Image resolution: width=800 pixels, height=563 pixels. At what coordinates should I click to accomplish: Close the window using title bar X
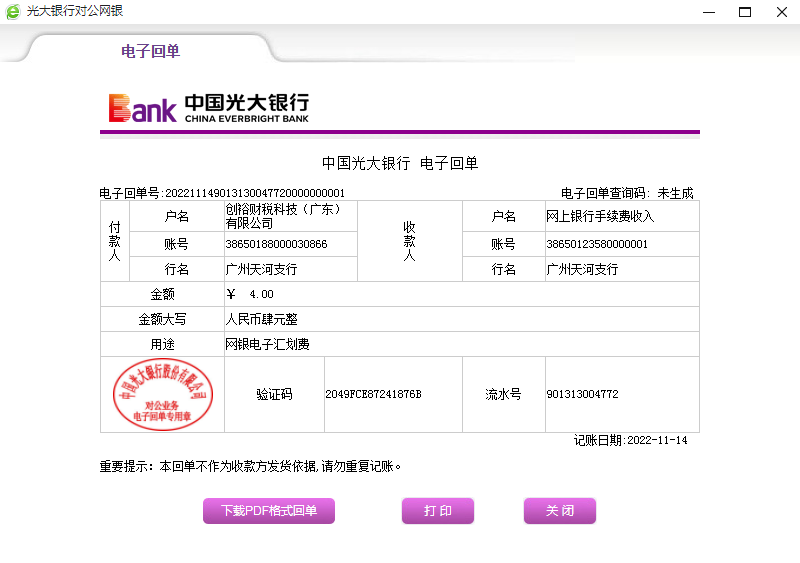click(781, 12)
